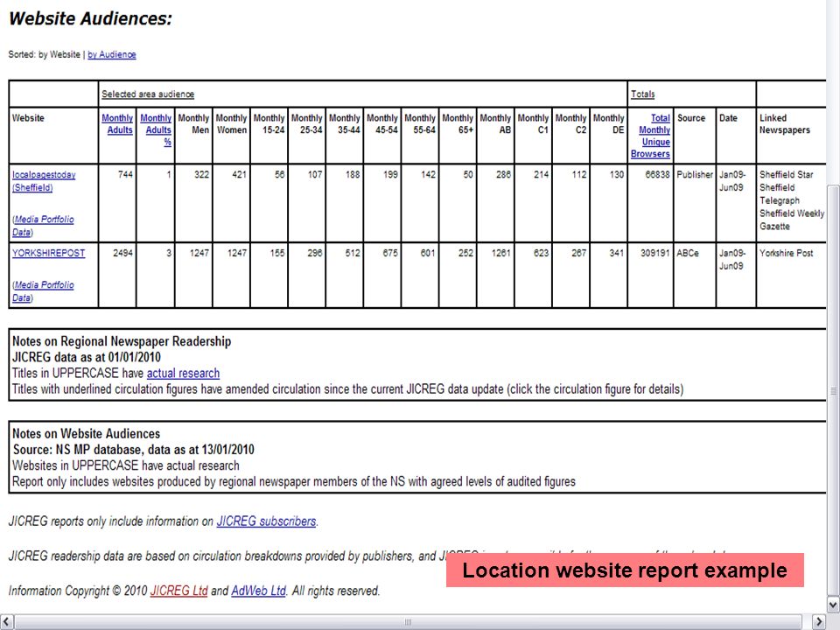Image resolution: width=840 pixels, height=630 pixels.
Task: Click the Source: NS MP database line
Action: [133, 450]
